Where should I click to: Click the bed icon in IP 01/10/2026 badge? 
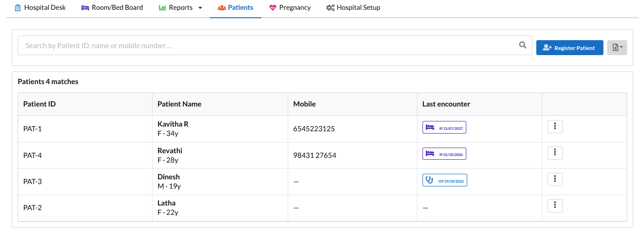coord(430,154)
